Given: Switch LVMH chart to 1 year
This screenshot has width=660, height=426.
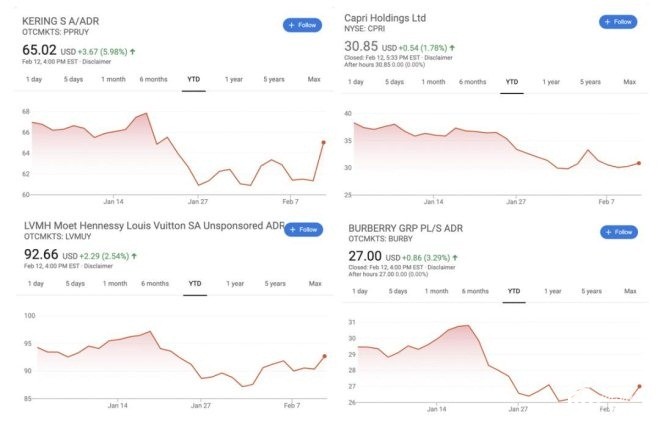Looking at the screenshot, I should click(234, 283).
